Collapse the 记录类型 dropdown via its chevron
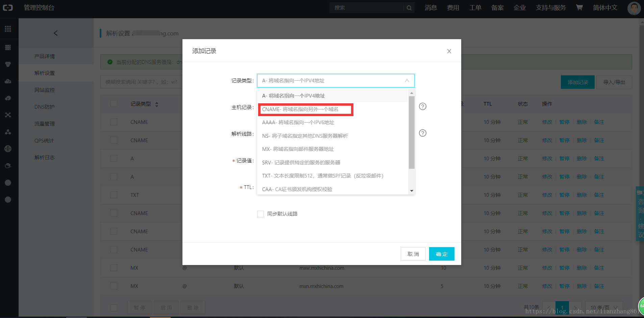 tap(406, 81)
